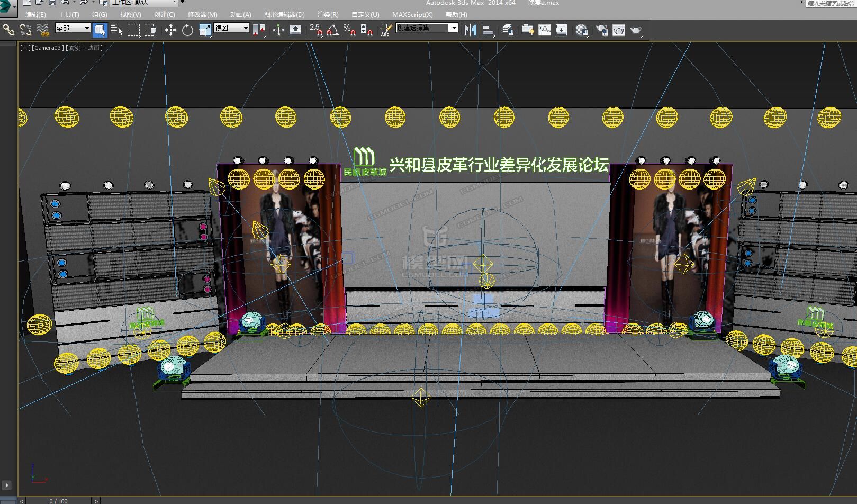
Task: Open the workspace selector dropdown
Action: (144, 3)
